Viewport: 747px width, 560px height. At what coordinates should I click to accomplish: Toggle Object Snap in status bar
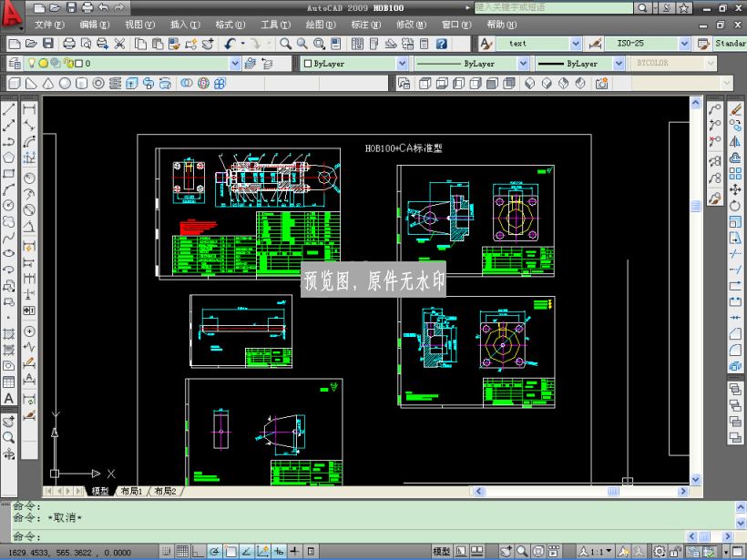coord(230,552)
